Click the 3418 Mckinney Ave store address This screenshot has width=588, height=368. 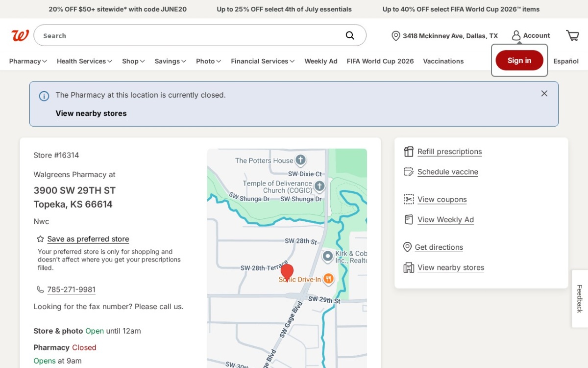tap(450, 36)
